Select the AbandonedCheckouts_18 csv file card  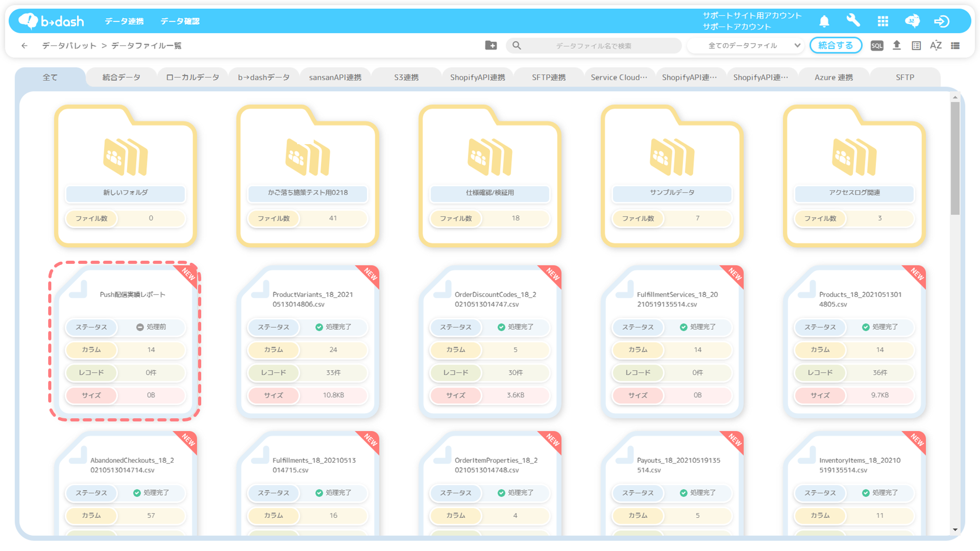(125, 483)
